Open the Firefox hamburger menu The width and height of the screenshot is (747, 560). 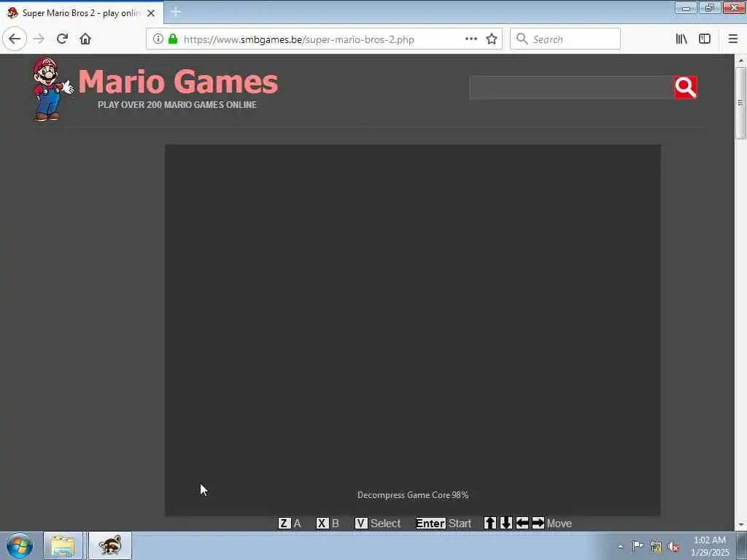pyautogui.click(x=733, y=39)
